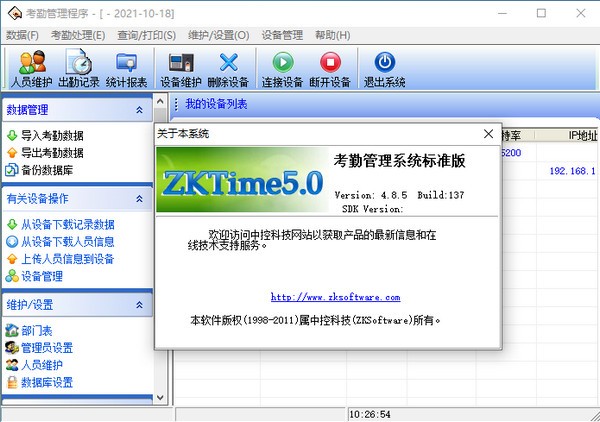Image resolution: width=600 pixels, height=422 pixels.
Task: Click 从设备下载人员信息 link text
Action: coord(68,242)
